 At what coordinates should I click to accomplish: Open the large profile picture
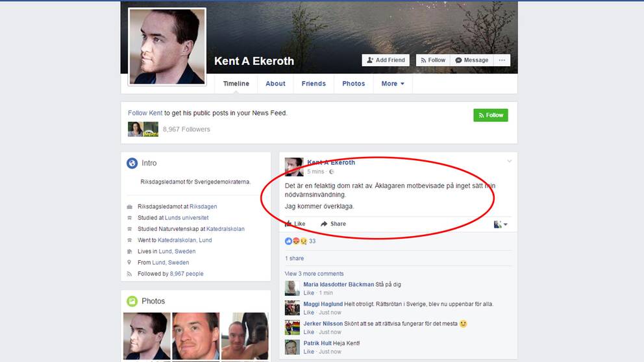(167, 46)
